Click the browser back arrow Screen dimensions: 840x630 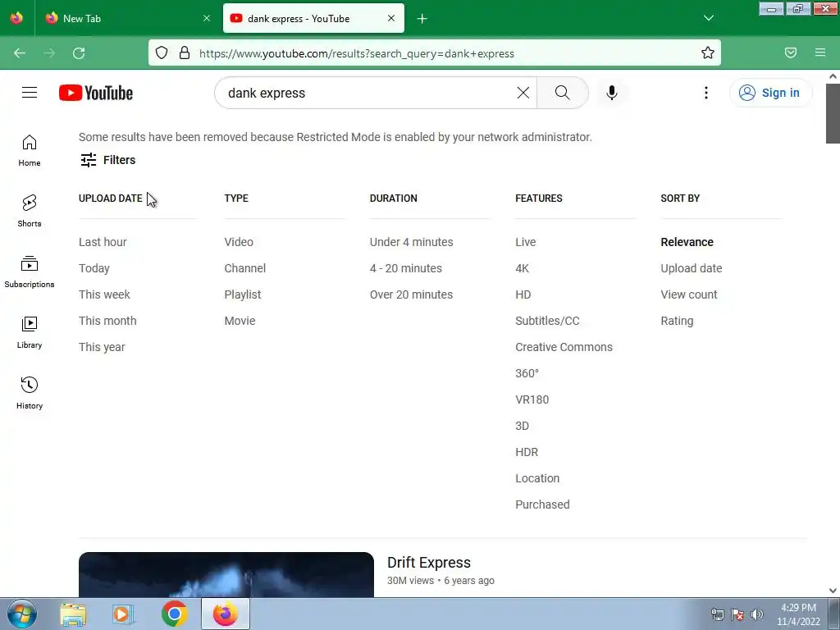coord(20,53)
